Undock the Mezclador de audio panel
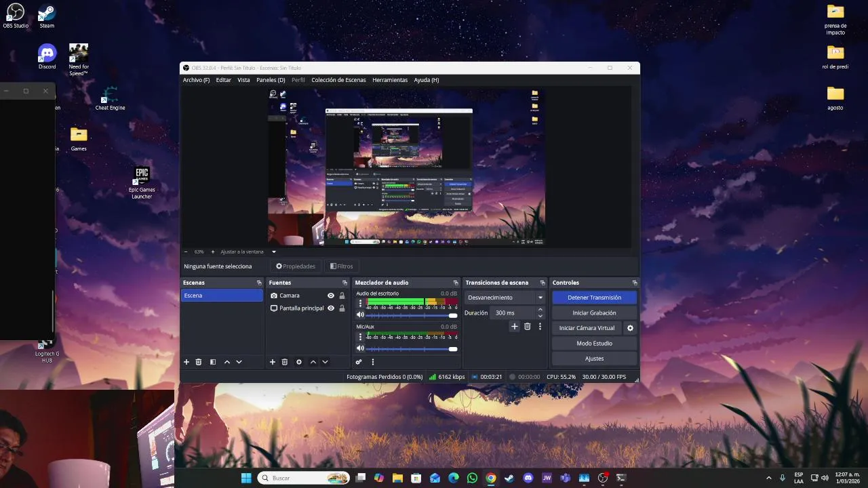Image resolution: width=868 pixels, height=488 pixels. tap(456, 283)
